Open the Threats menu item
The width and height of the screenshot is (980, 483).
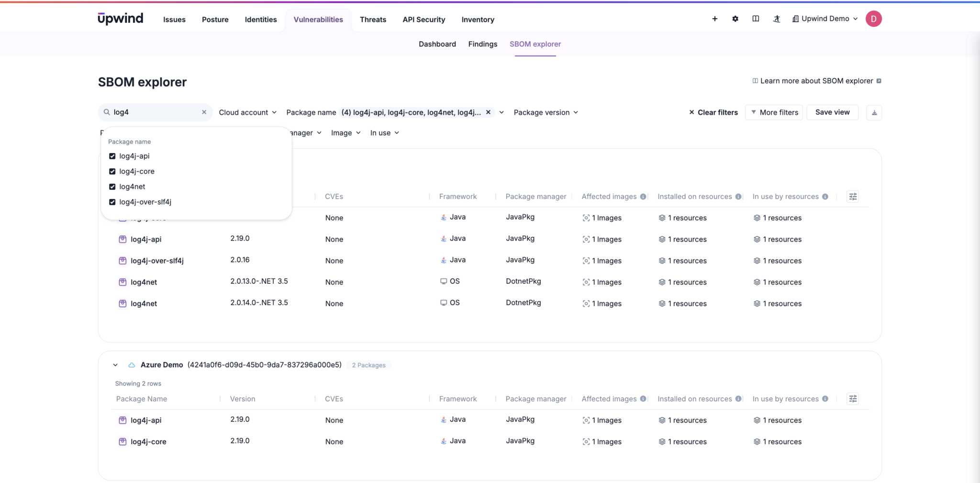point(373,20)
